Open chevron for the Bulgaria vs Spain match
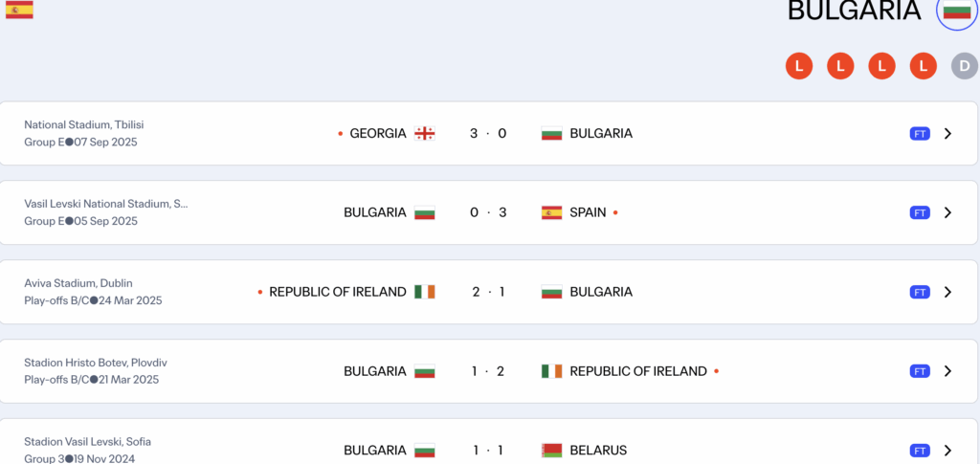Viewport: 980px width, 464px height. tap(947, 212)
